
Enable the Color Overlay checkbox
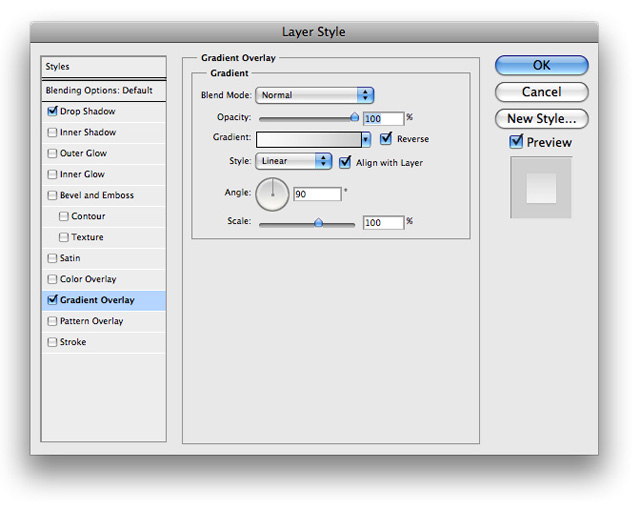pos(52,279)
